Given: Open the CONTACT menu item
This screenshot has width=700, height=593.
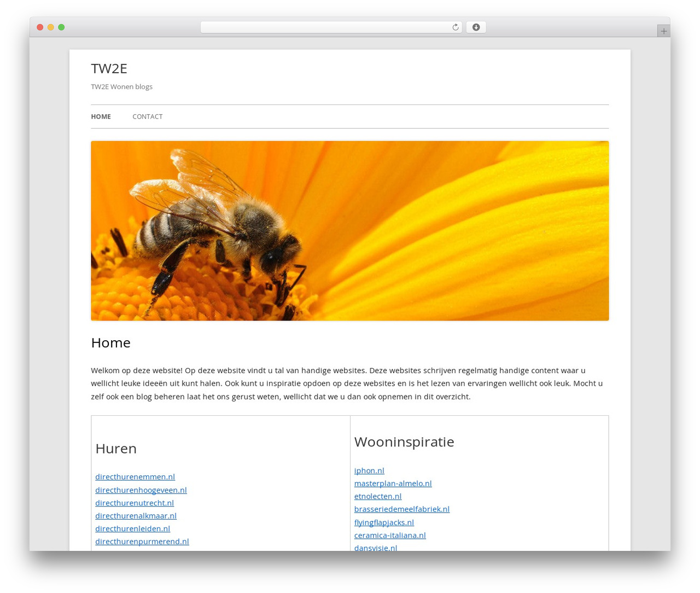Looking at the screenshot, I should pos(148,117).
